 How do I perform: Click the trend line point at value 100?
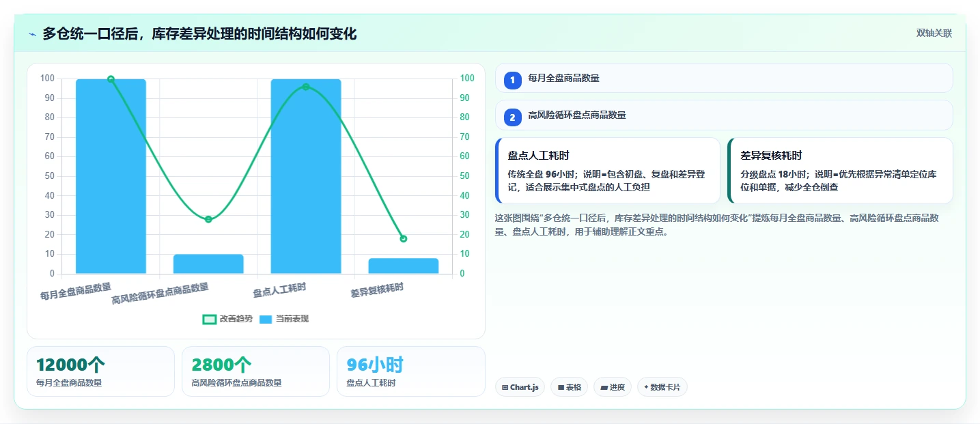pos(111,79)
